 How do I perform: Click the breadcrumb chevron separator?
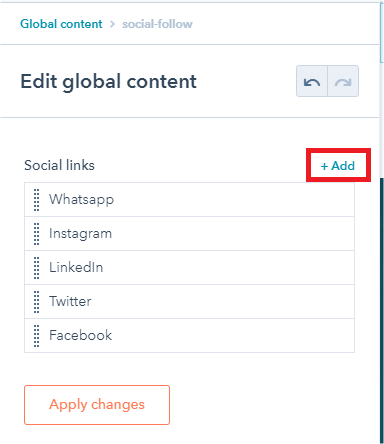(112, 24)
